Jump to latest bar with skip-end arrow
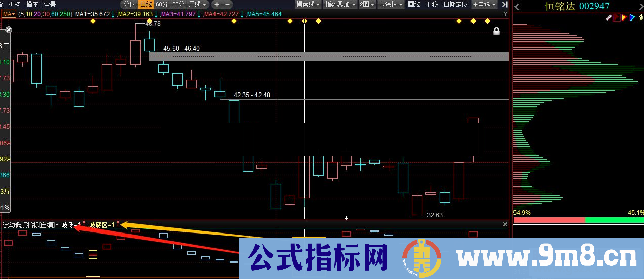This screenshot has height=279, width=644. pyautogui.click(x=505, y=4)
